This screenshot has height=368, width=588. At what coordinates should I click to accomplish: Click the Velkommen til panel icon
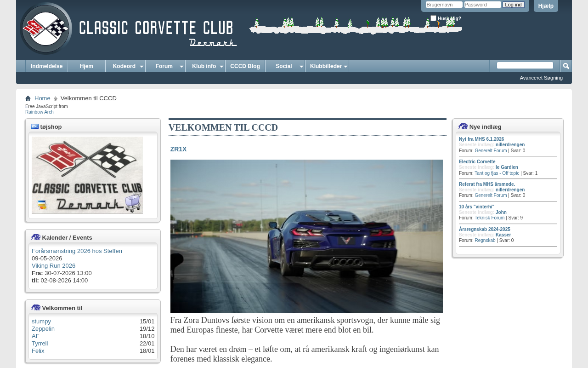(x=36, y=308)
